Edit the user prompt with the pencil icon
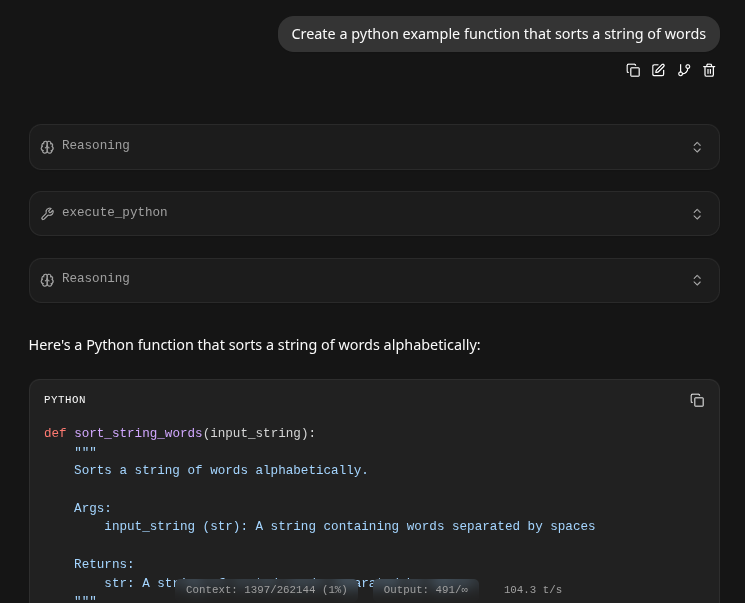Viewport: 745px width, 603px height. [x=658, y=70]
